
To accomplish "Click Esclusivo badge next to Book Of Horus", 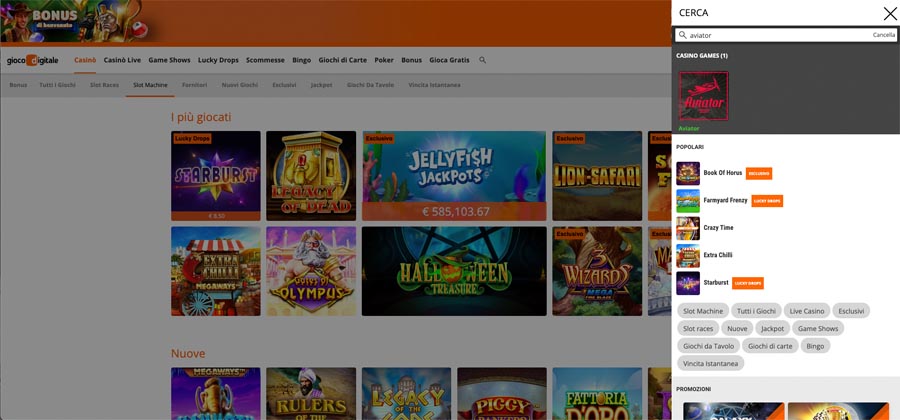I will (759, 173).
